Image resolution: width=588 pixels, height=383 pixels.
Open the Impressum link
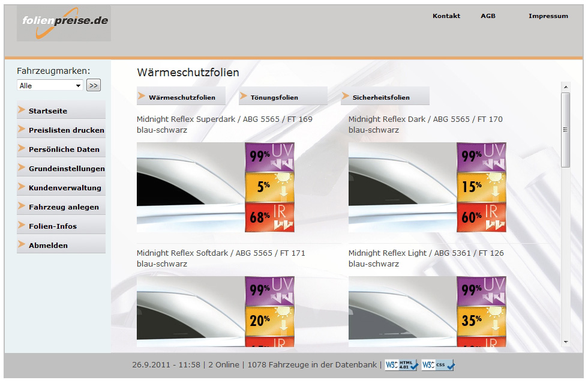[x=548, y=16]
